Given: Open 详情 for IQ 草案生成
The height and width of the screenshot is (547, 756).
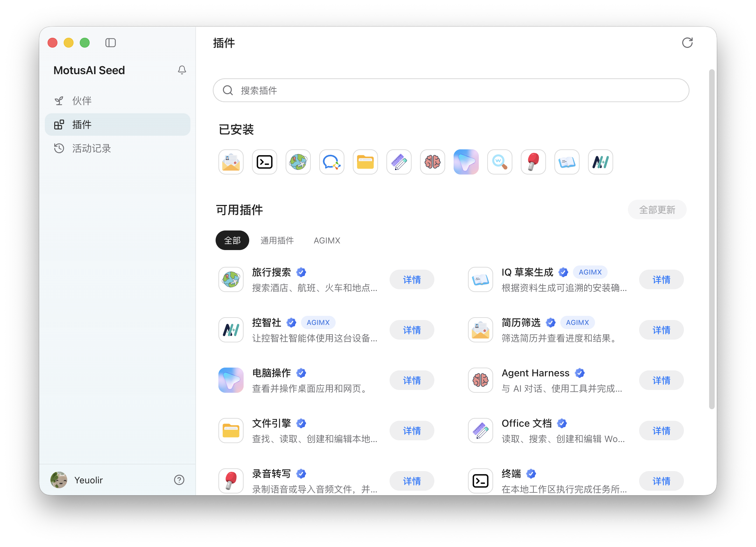Looking at the screenshot, I should coord(661,279).
